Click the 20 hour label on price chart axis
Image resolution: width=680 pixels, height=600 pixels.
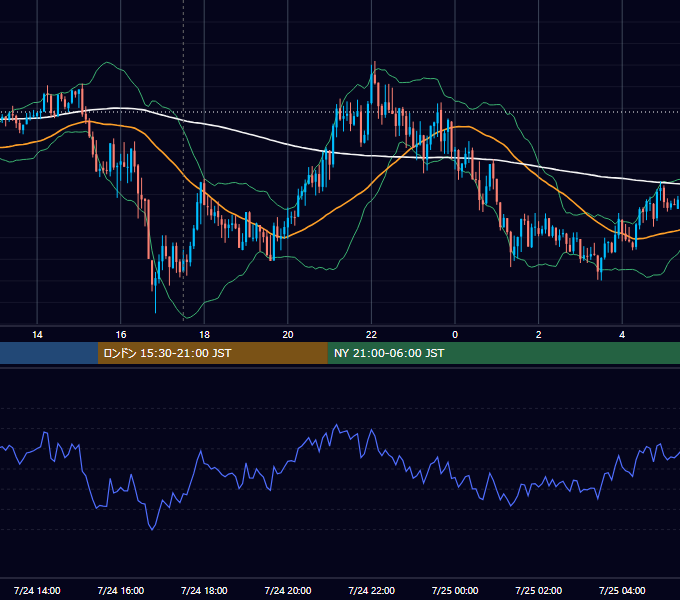[288, 335]
